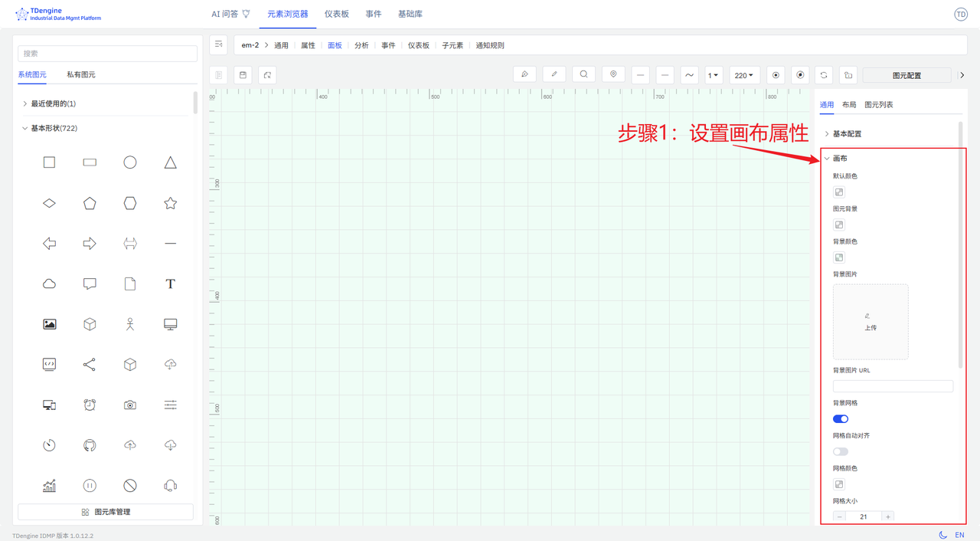The height and width of the screenshot is (541, 980).
Task: Switch to the 私有图元 tab
Action: (81, 75)
